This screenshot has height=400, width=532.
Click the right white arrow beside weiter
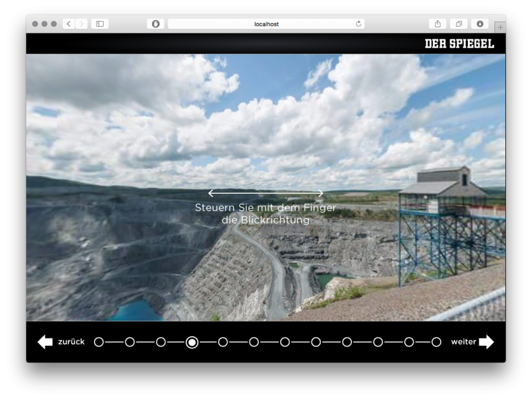click(x=486, y=342)
